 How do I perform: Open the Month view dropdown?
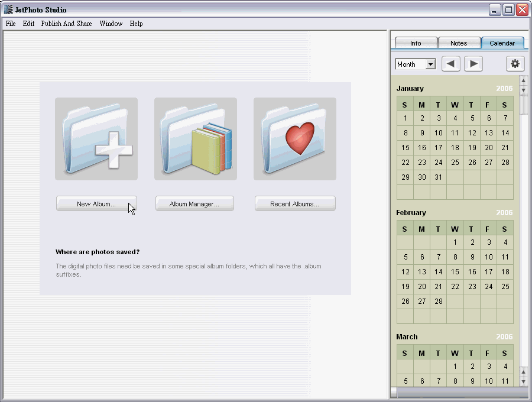[x=416, y=64]
